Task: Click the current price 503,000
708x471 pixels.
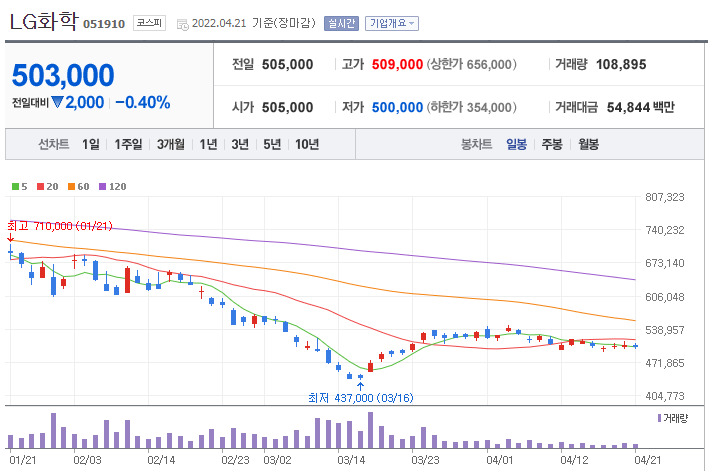Action: (x=63, y=75)
